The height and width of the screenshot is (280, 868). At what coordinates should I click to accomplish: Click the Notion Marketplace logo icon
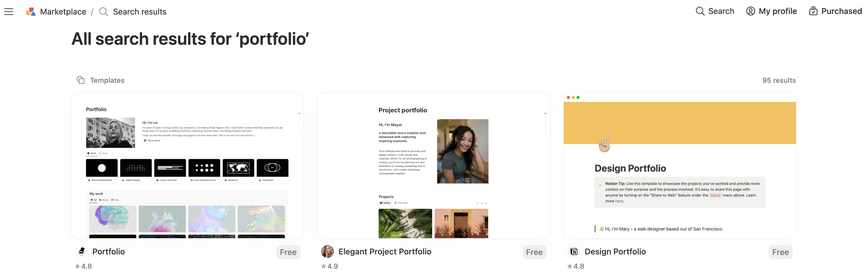[x=31, y=12]
